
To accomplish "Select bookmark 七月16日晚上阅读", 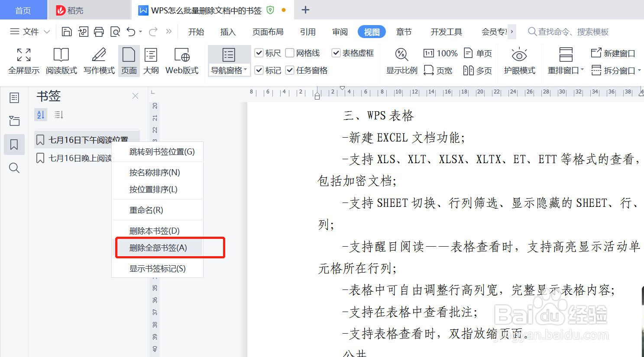I will tap(73, 158).
